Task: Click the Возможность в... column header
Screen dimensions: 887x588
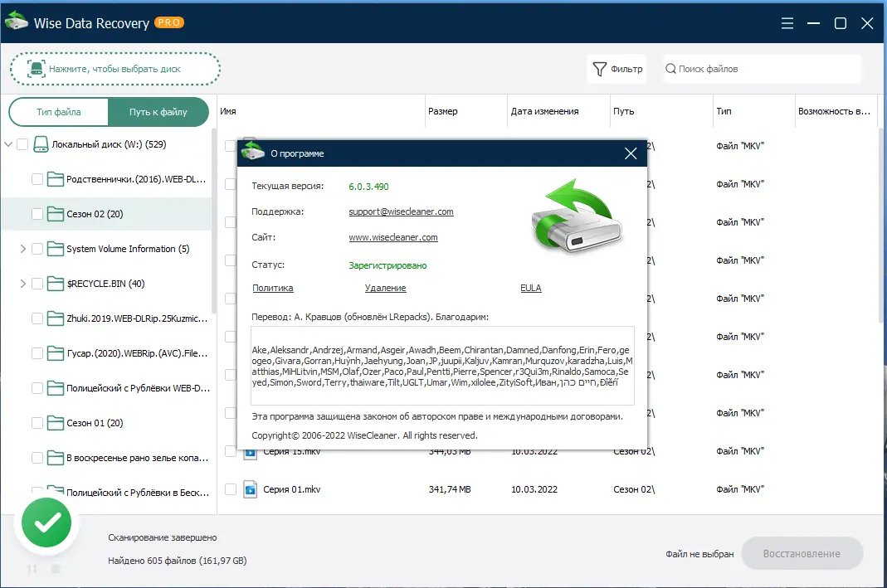Action: click(836, 111)
